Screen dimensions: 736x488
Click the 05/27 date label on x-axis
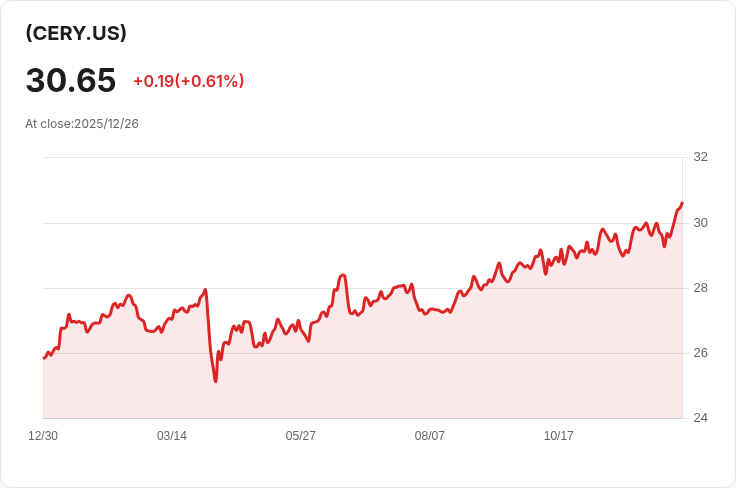(300, 436)
